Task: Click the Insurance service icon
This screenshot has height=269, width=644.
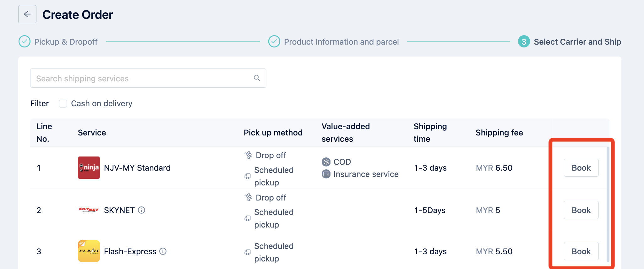Action: (x=326, y=174)
